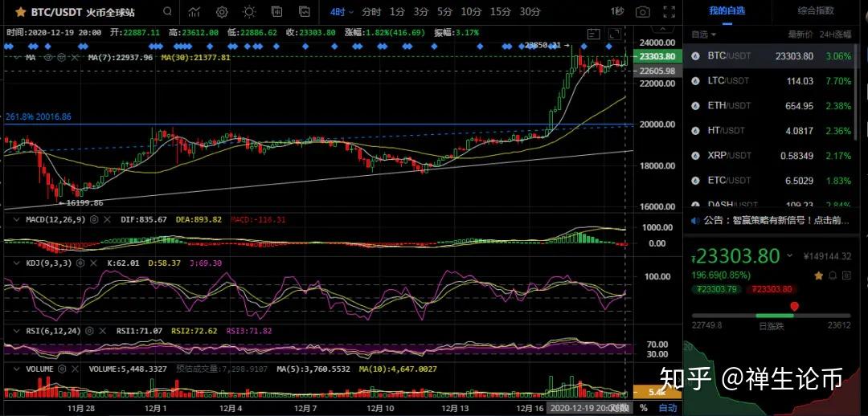Remove the MACD indicator with X
Image resolution: width=868 pixels, height=416 pixels.
(108, 219)
